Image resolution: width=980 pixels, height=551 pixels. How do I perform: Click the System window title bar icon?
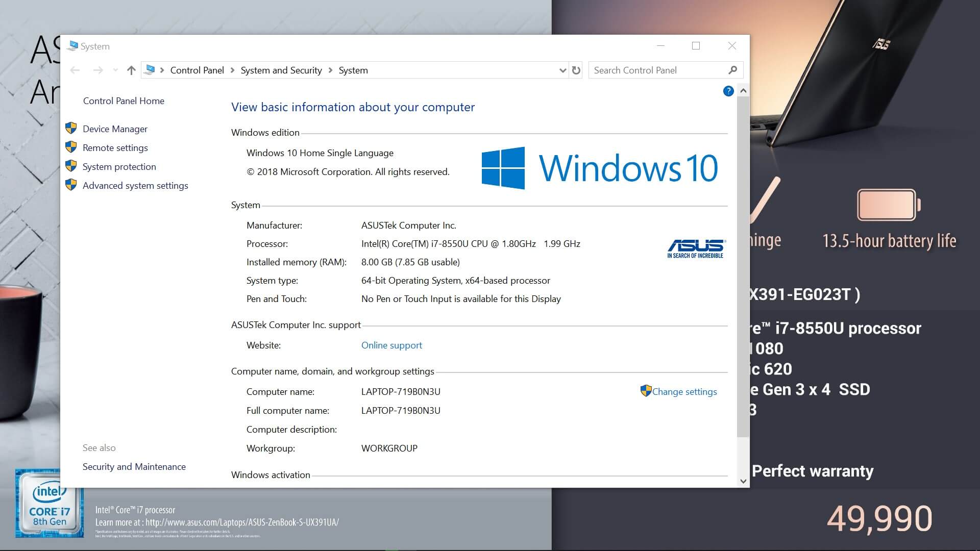(x=73, y=46)
